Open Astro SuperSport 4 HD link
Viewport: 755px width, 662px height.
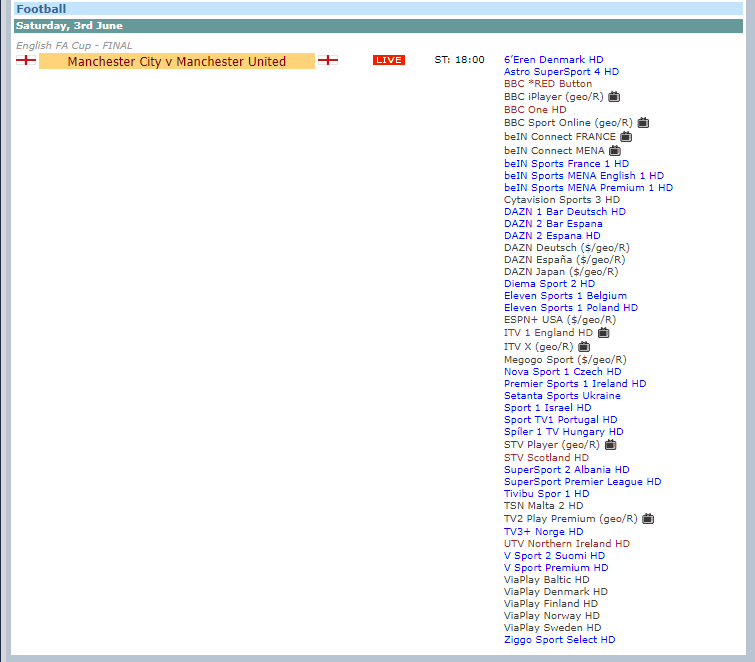point(561,72)
